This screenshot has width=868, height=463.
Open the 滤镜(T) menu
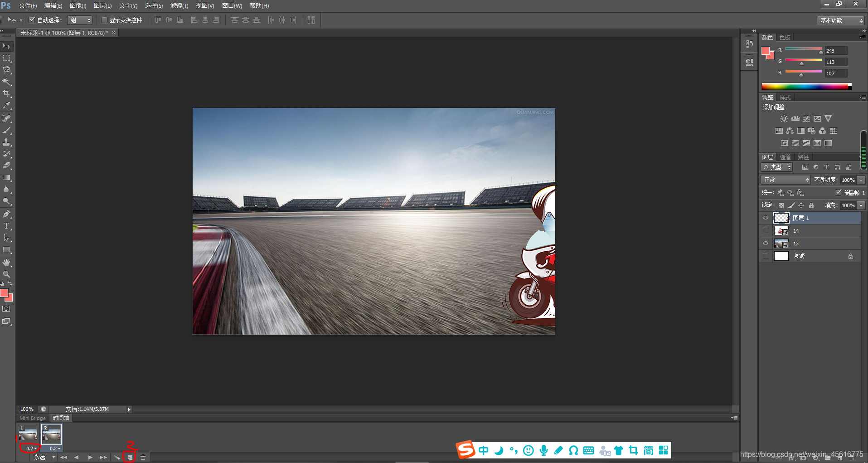coord(179,5)
